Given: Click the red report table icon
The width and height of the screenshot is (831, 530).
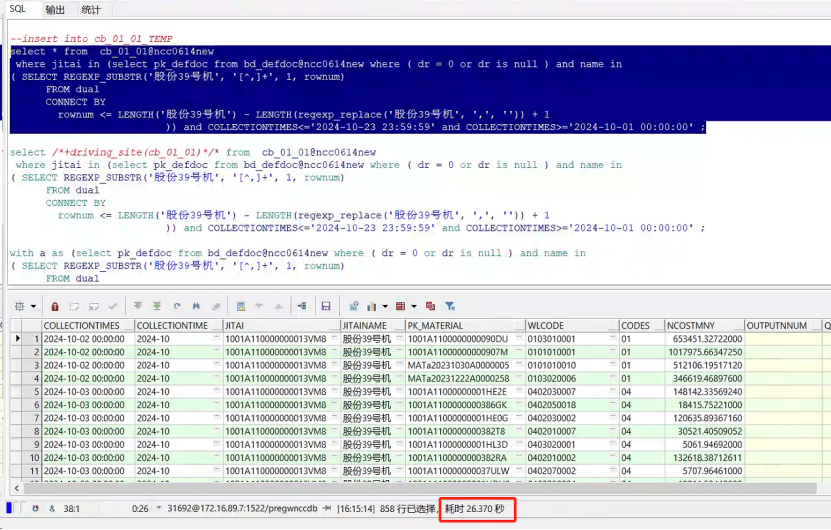Looking at the screenshot, I should (x=401, y=306).
